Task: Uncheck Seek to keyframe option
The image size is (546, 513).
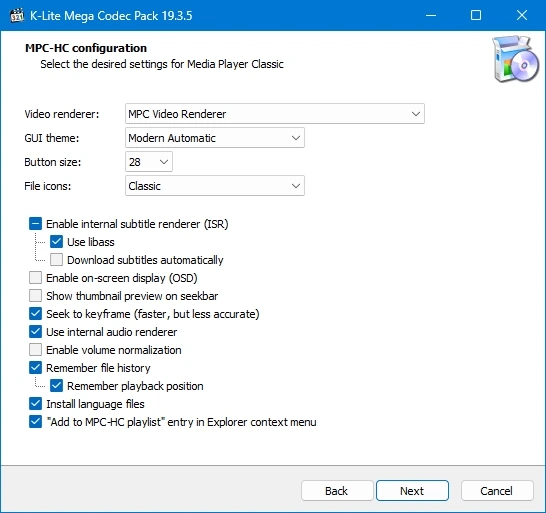Action: 36,314
